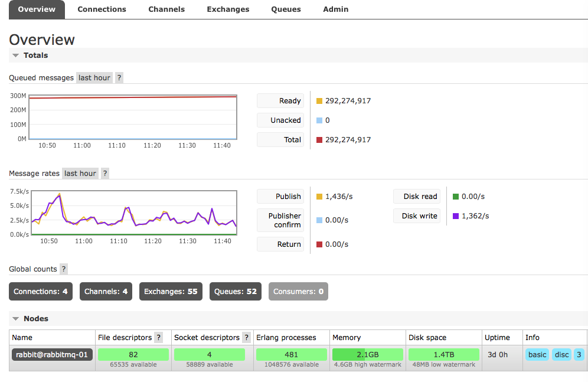Click the yellow Publish rate swatch
Screen dimensions: 588x382
click(319, 197)
